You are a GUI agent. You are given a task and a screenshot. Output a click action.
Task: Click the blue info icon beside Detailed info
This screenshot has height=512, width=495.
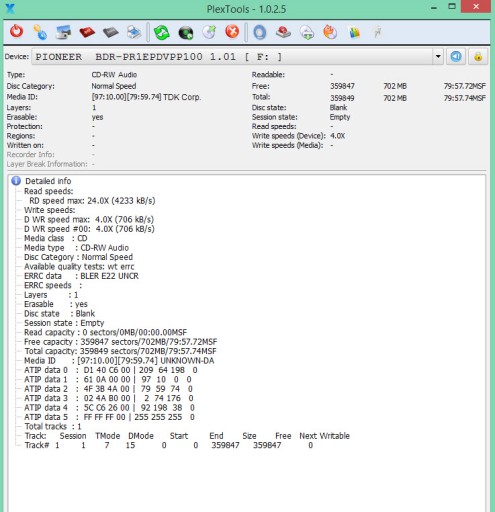coord(16,181)
